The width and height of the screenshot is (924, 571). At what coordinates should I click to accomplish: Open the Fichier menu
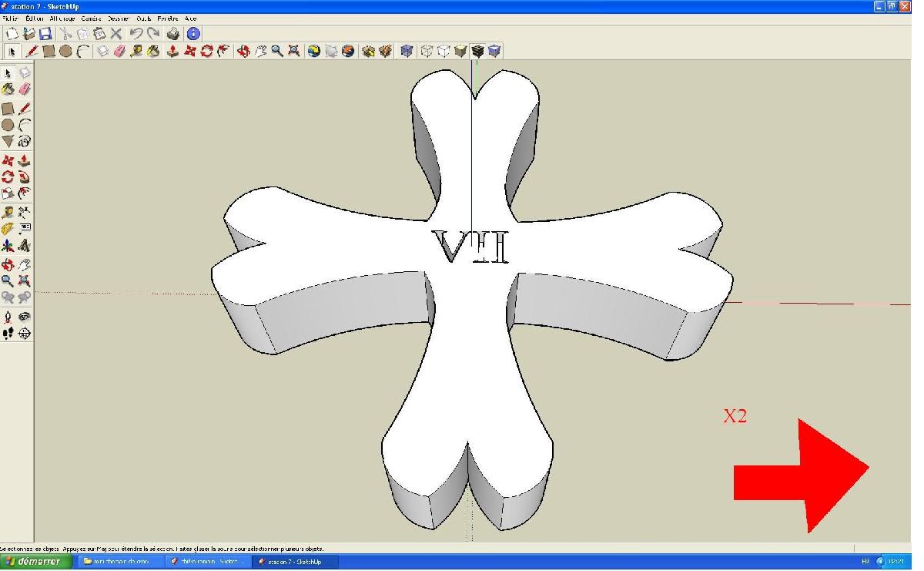(x=10, y=18)
